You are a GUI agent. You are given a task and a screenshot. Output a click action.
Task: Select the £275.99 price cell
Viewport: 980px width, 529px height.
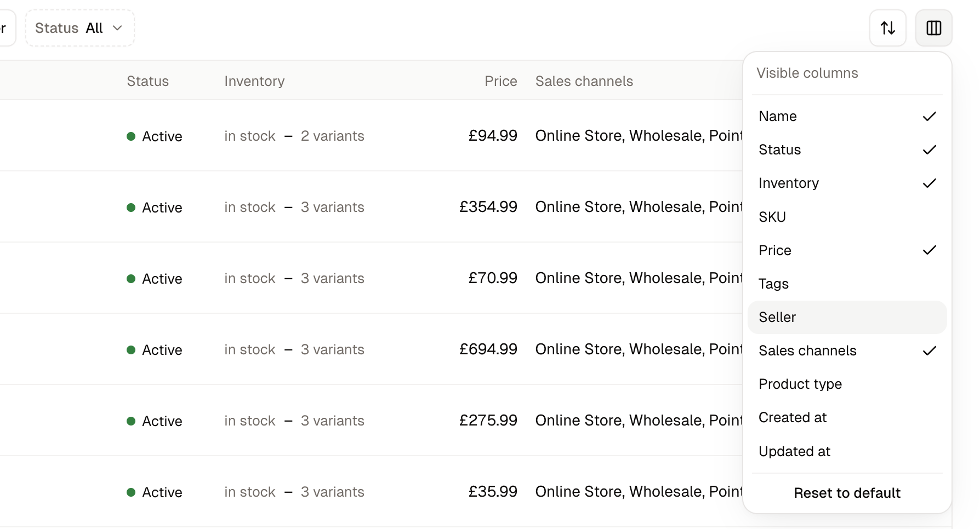tap(488, 420)
